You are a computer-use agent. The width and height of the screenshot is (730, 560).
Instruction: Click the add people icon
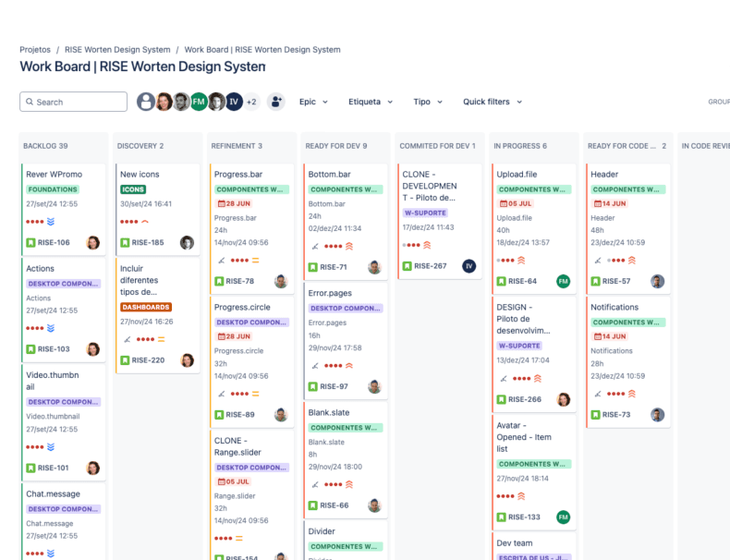coord(275,102)
